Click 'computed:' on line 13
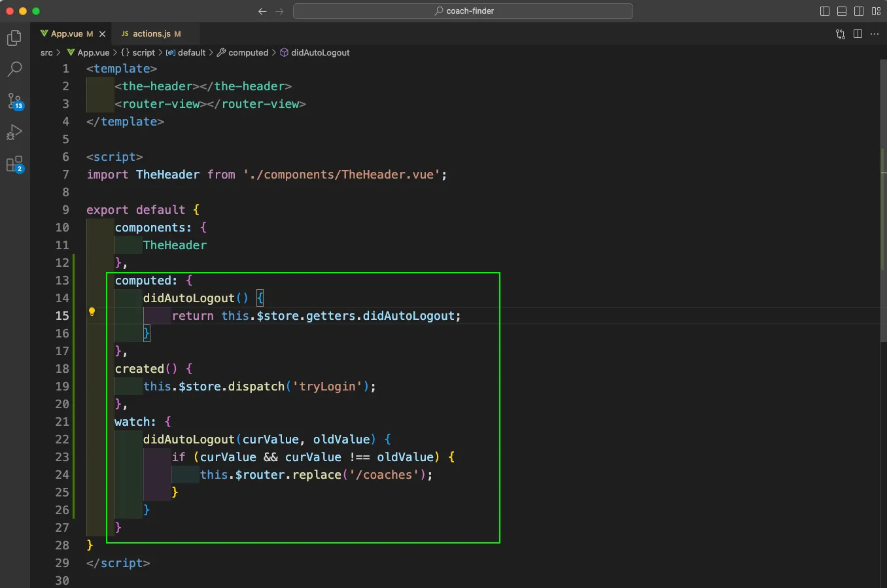Viewport: 887px width, 588px height. (146, 281)
